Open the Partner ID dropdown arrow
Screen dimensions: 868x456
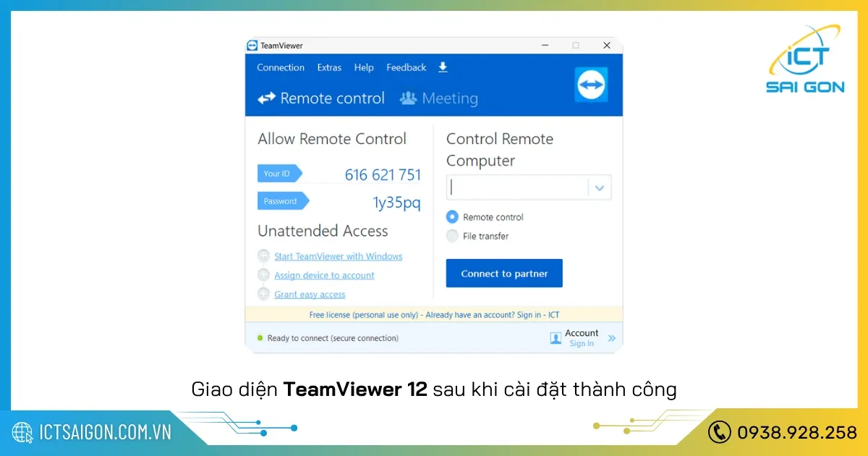[x=599, y=187]
